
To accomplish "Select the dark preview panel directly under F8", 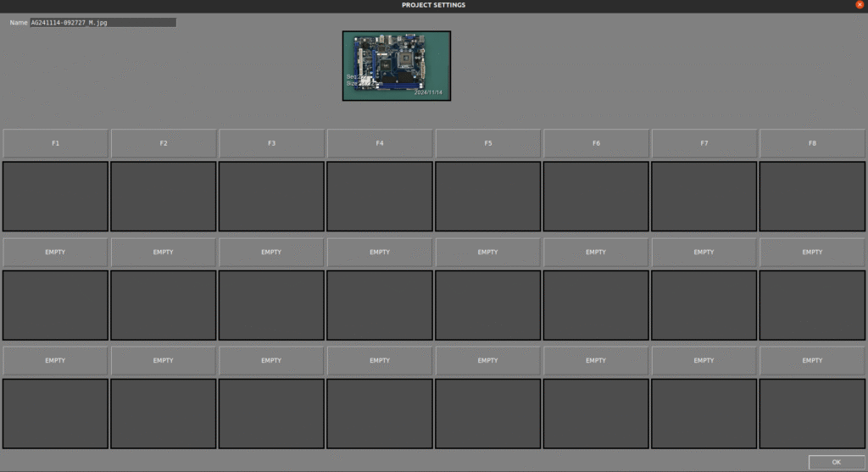I will (812, 196).
